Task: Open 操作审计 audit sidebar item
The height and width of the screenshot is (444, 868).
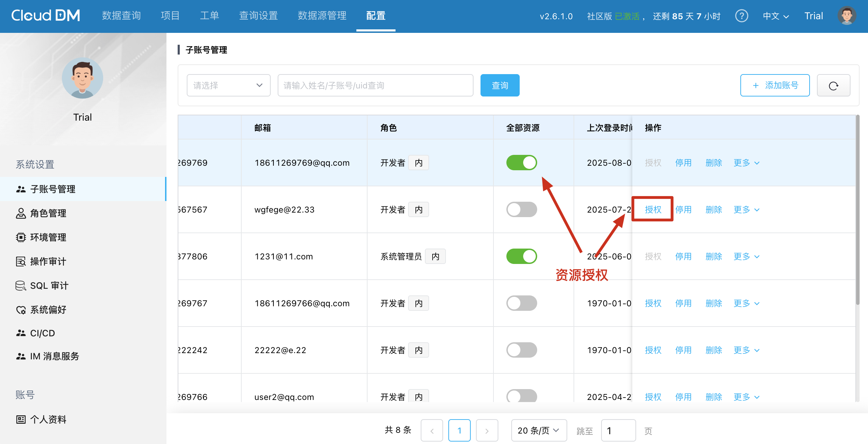Action: click(x=48, y=262)
